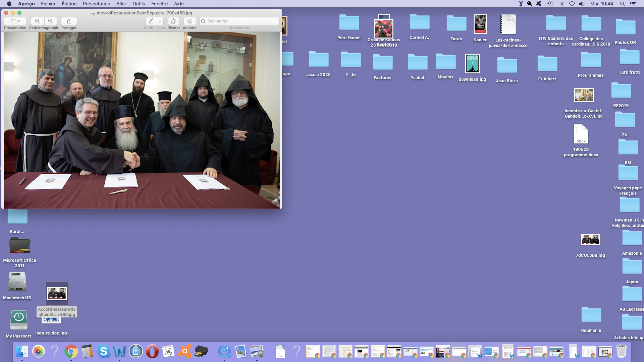Image resolution: width=644 pixels, height=362 pixels.
Task: Click in the Rechercher search field
Action: (241, 21)
